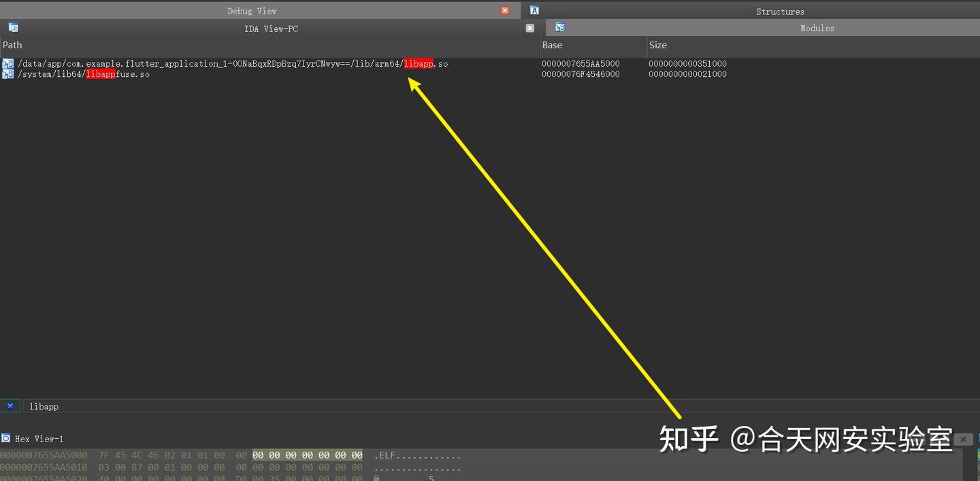Switch to the Structures tab
980x481 pixels.
click(780, 10)
